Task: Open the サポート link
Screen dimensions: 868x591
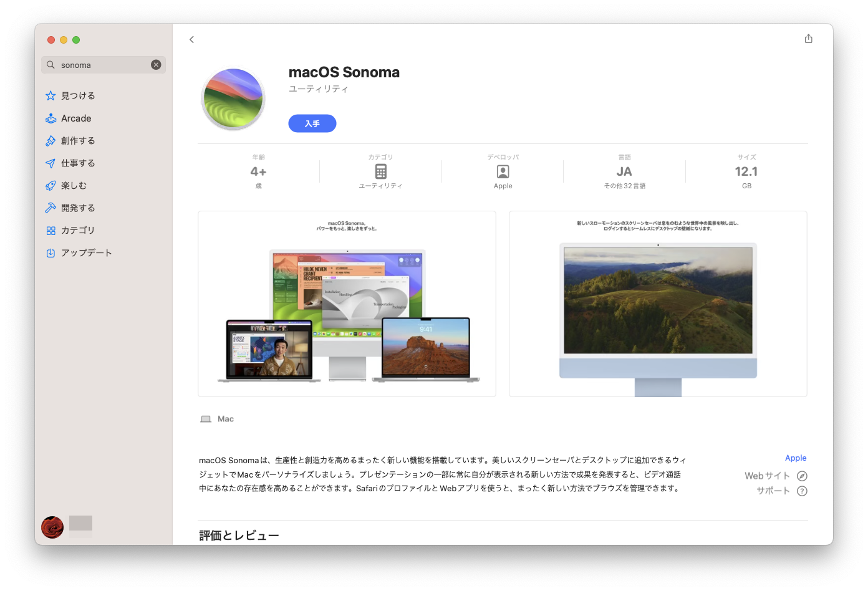Action: click(773, 491)
